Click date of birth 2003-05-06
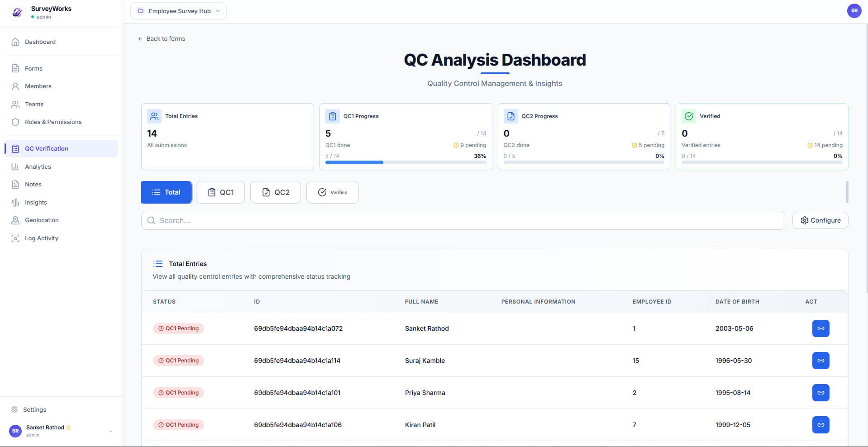This screenshot has height=447, width=868. (734, 328)
